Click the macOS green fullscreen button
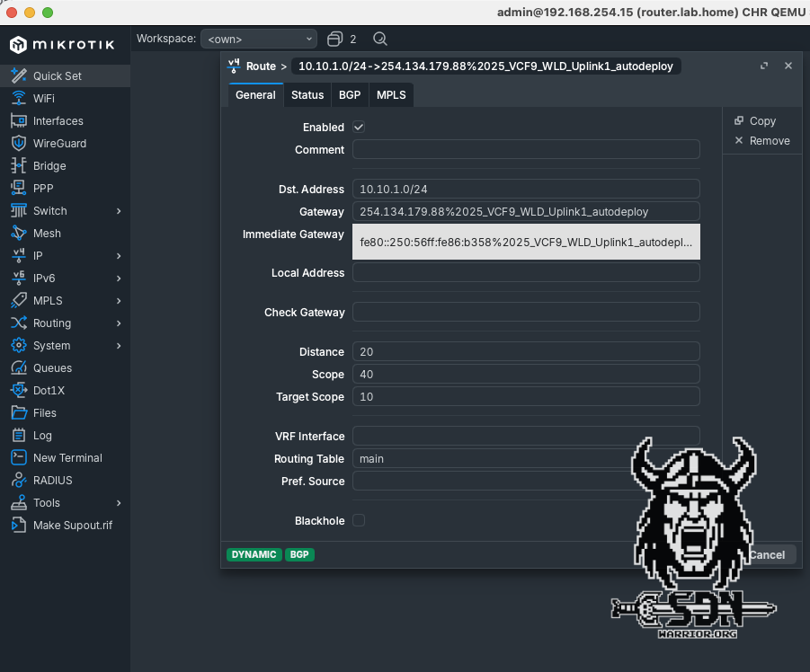This screenshot has height=672, width=810. (x=48, y=13)
